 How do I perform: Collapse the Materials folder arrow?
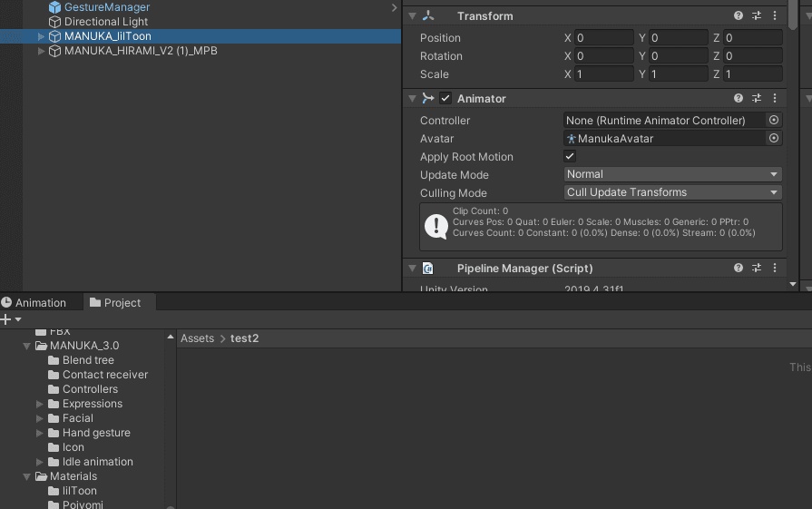[27, 476]
